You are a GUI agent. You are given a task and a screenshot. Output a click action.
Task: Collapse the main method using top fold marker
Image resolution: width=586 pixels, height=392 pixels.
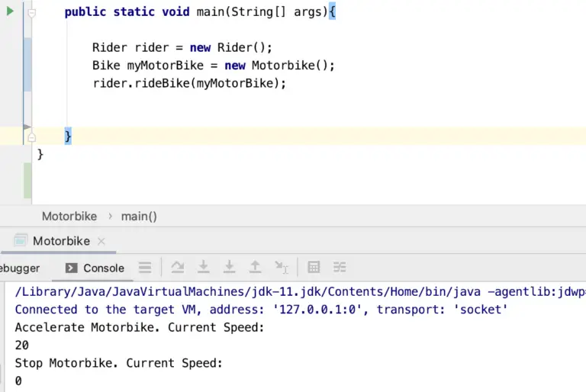coord(32,13)
